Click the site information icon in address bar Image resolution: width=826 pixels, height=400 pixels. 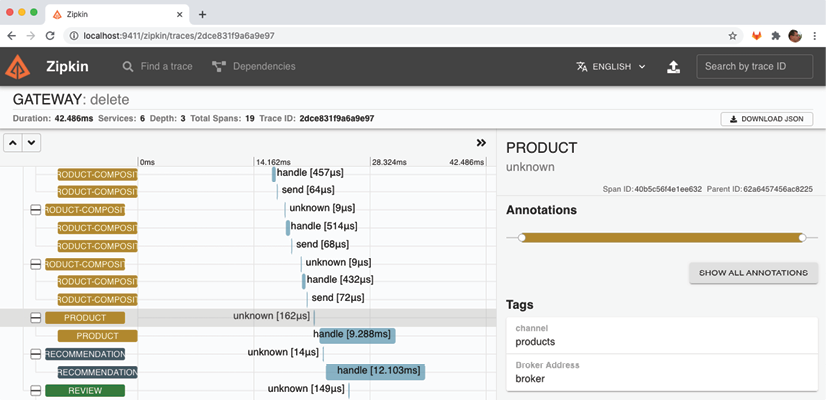pyautogui.click(x=74, y=36)
